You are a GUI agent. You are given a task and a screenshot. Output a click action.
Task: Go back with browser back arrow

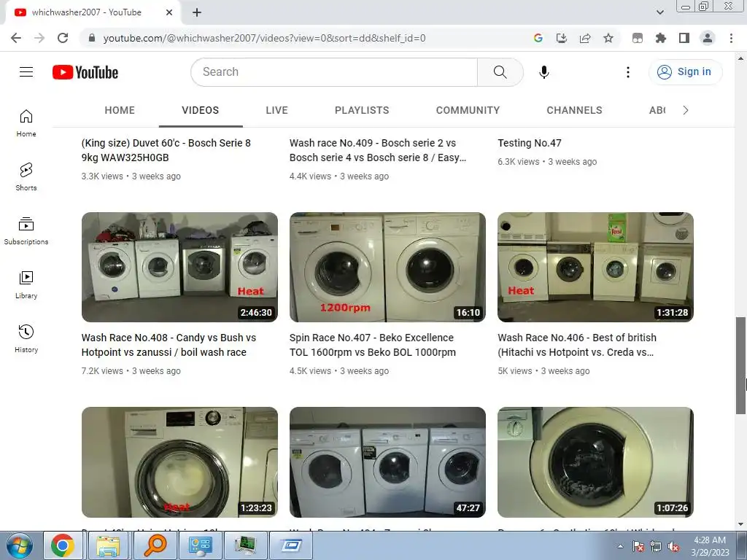pyautogui.click(x=16, y=38)
